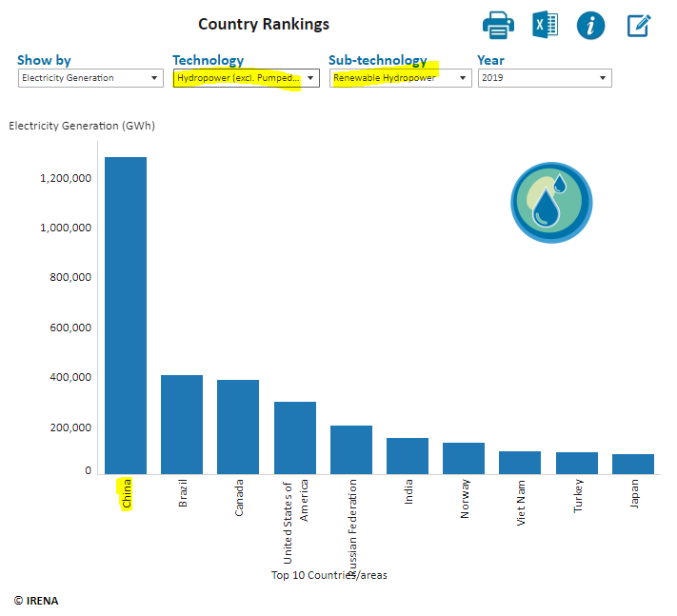
Task: Click the Japan axis label
Action: point(634,493)
